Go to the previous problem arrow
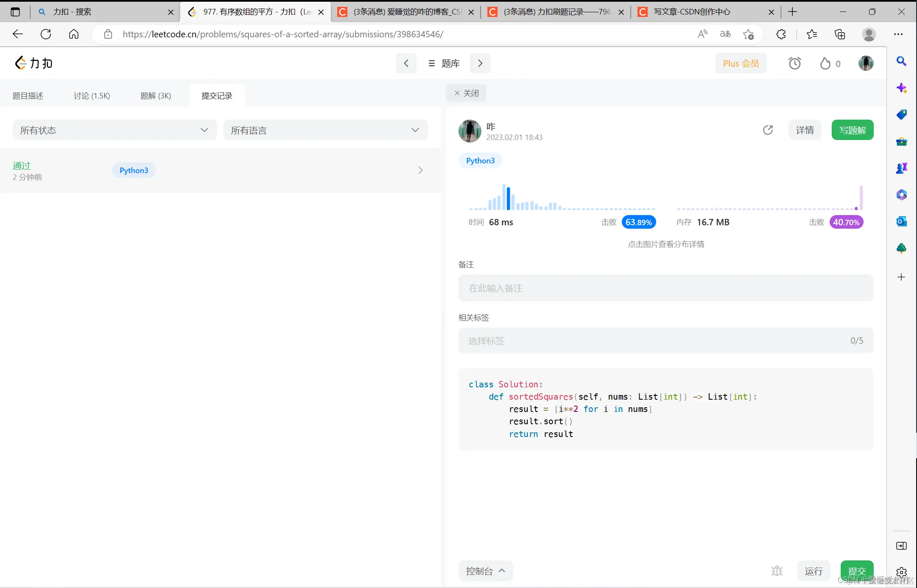This screenshot has width=917, height=588. (406, 64)
